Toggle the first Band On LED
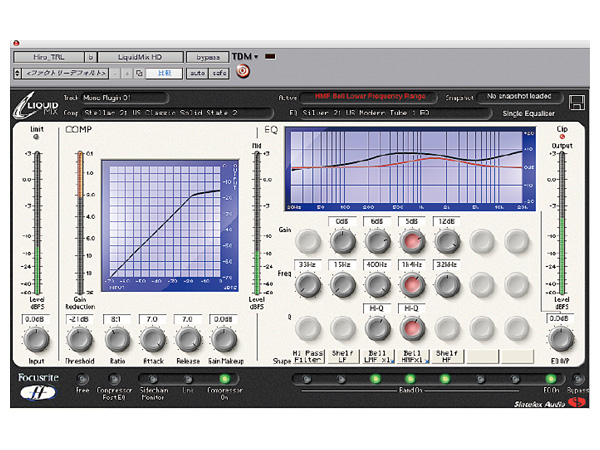This screenshot has height=450, width=600. click(306, 379)
